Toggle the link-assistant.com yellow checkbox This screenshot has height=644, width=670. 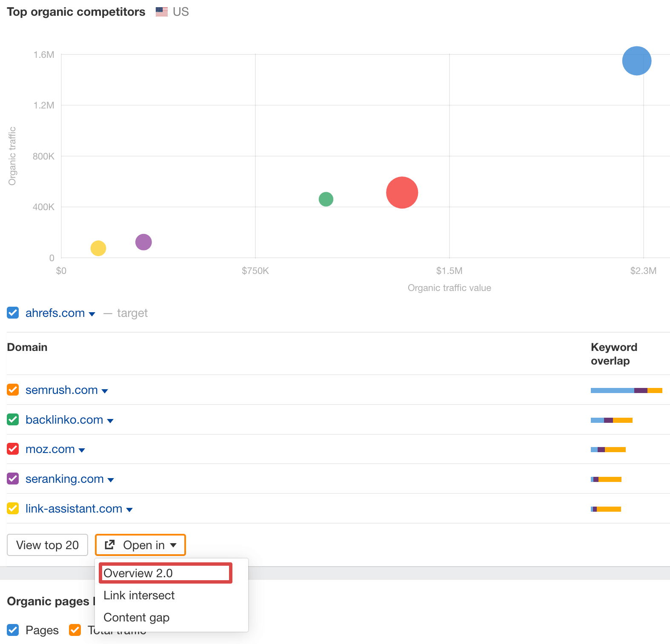pyautogui.click(x=13, y=508)
